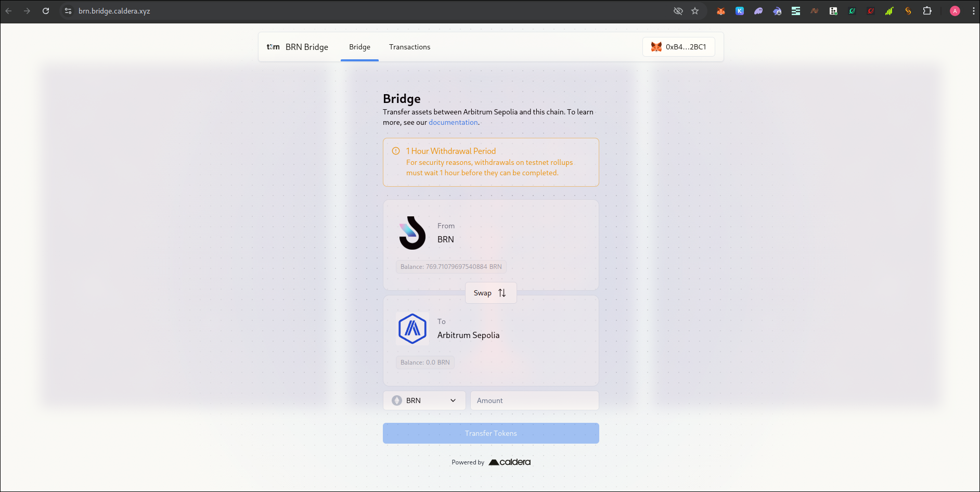Switch to the Bridge tab

(x=359, y=47)
